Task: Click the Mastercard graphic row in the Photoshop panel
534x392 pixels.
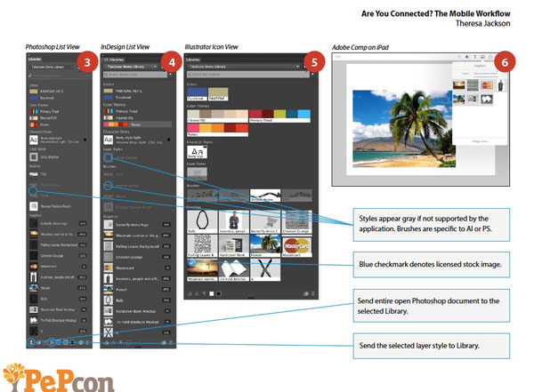Action: 58,267
